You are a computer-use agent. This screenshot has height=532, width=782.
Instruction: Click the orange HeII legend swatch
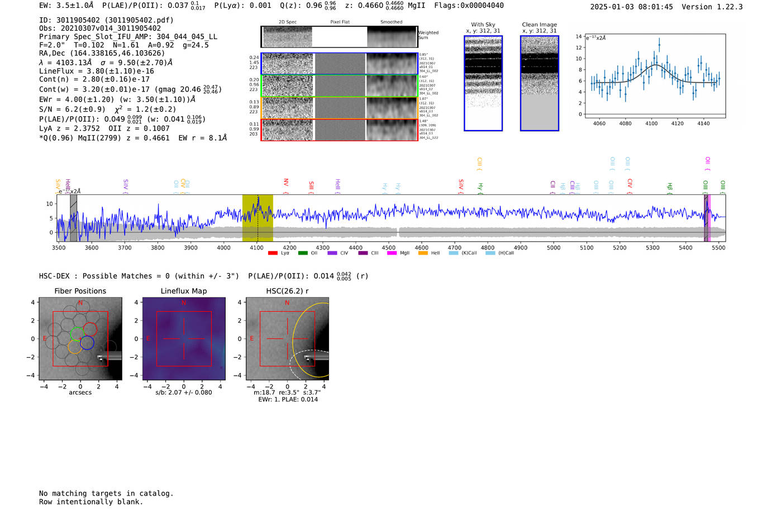pos(423,253)
